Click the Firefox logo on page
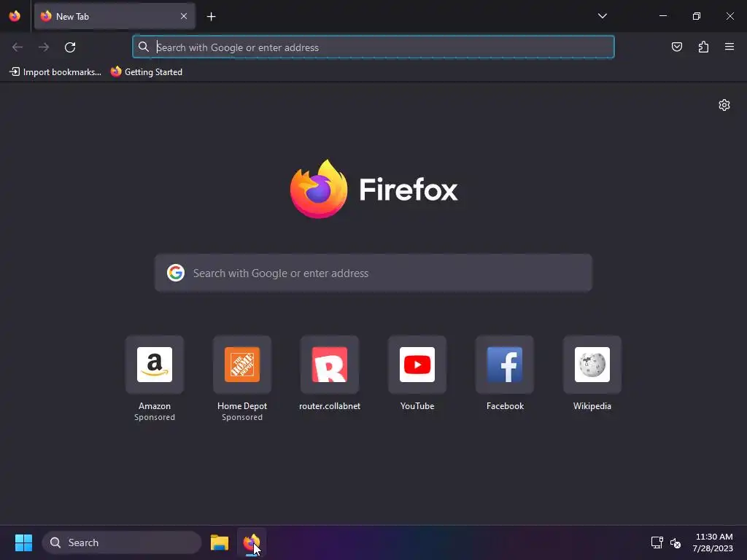The height and width of the screenshot is (560, 747). pyautogui.click(x=319, y=189)
